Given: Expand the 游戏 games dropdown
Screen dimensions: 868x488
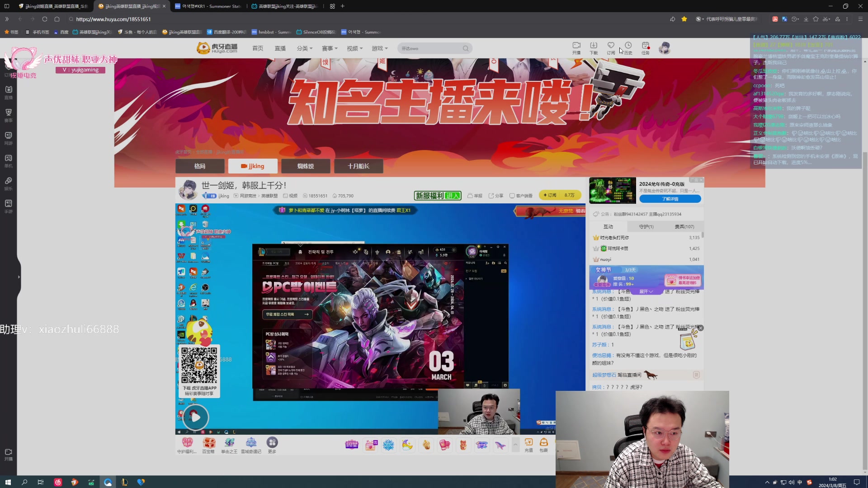Looking at the screenshot, I should click(380, 48).
